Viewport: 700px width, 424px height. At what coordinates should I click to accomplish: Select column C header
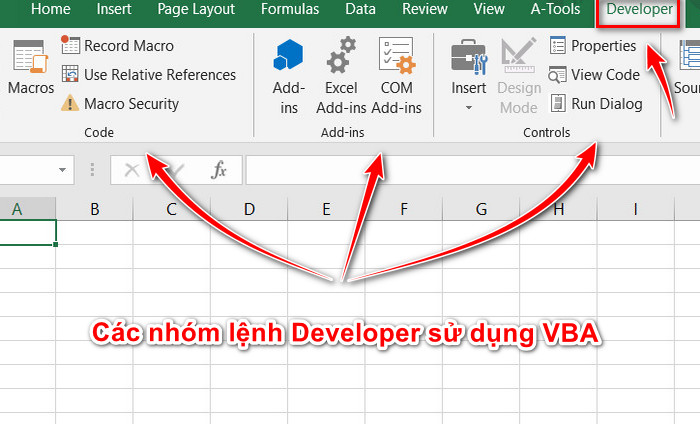point(172,209)
